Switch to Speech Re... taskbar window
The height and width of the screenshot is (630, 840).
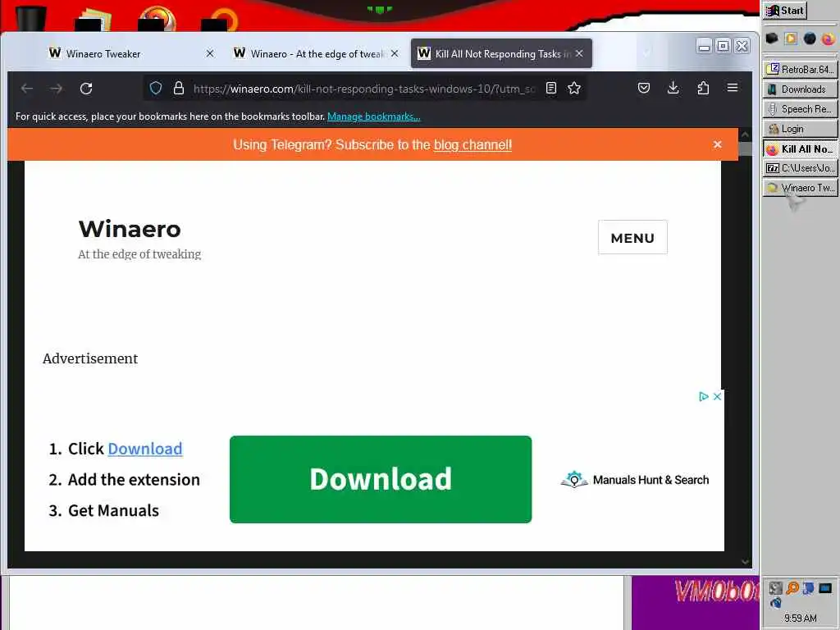click(800, 109)
